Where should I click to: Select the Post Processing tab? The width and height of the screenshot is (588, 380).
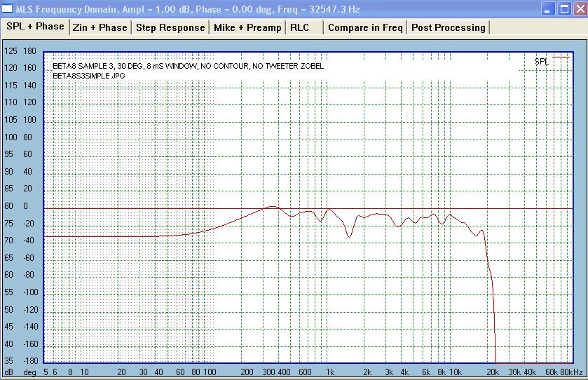[449, 28]
